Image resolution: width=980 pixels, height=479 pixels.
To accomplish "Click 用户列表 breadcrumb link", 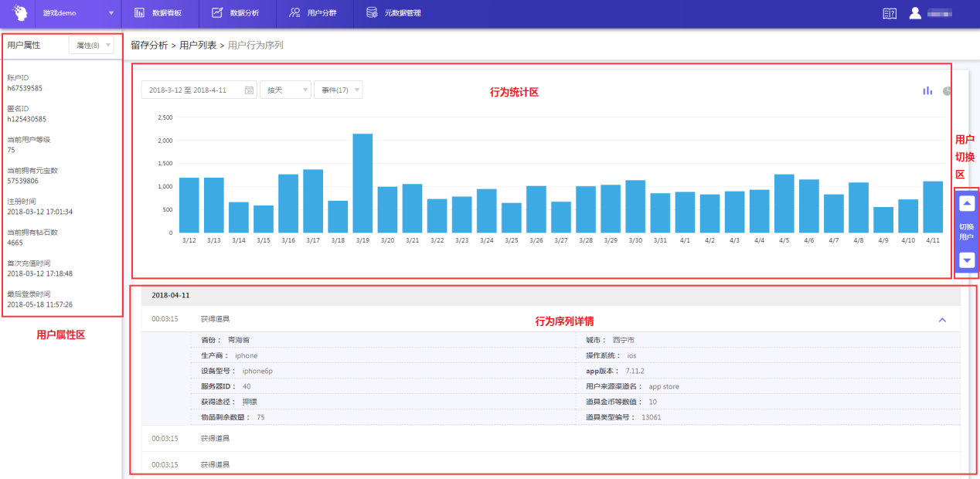I will [x=198, y=46].
